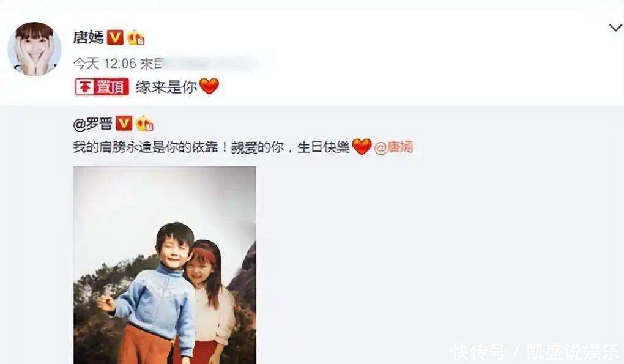Enlarge the childhood photo in the repost
Screen dimensions: 624x364
tap(165, 265)
